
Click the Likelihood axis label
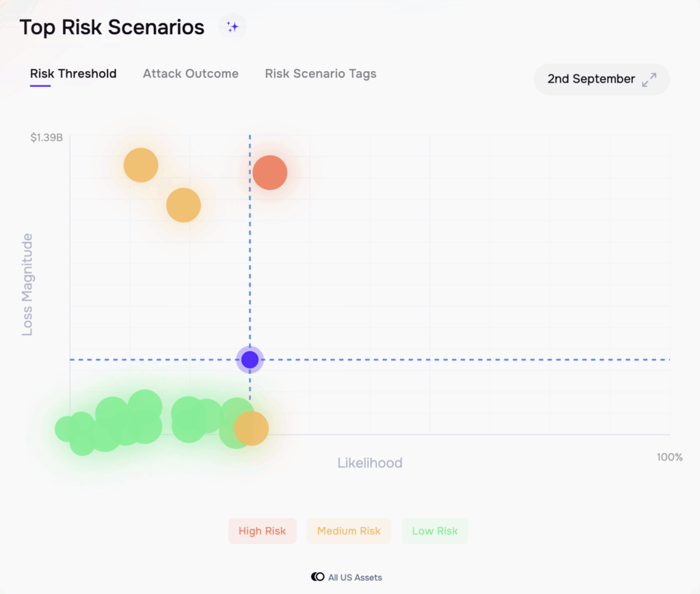point(370,463)
